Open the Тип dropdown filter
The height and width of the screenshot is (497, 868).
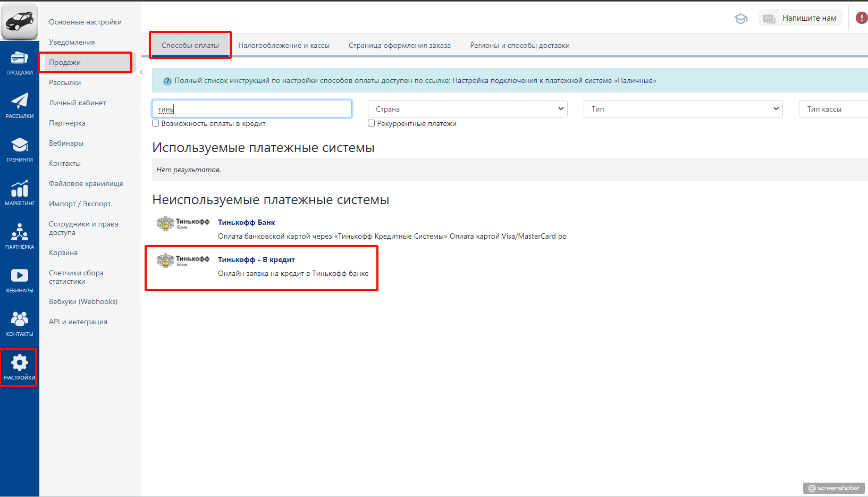(682, 109)
